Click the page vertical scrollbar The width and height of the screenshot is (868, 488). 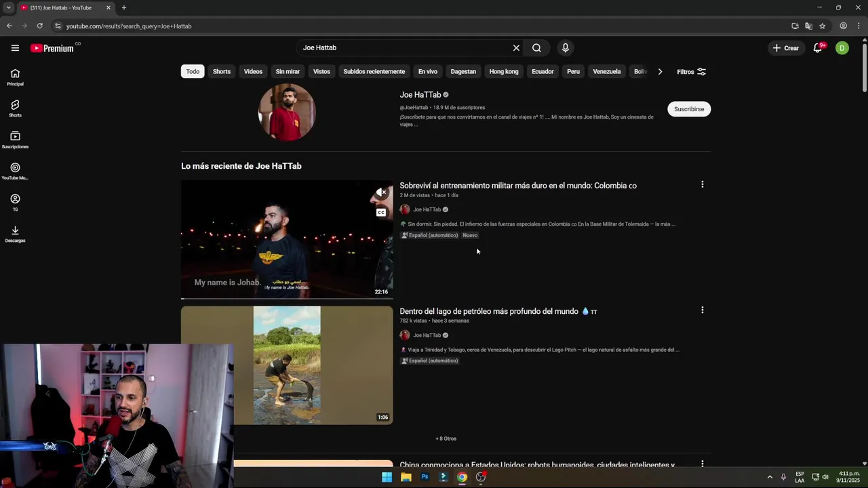click(864, 68)
